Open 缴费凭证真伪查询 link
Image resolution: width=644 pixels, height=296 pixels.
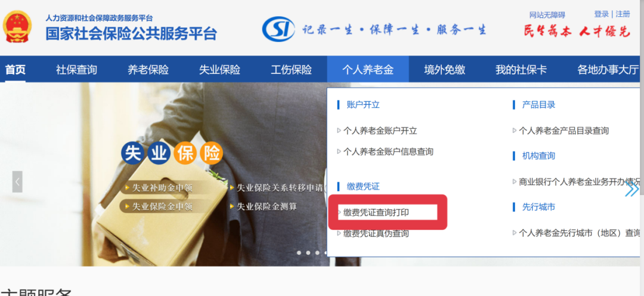tap(376, 233)
